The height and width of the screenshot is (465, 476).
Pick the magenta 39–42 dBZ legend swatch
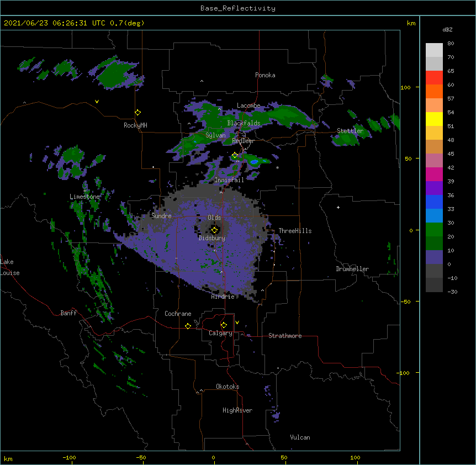[434, 174]
